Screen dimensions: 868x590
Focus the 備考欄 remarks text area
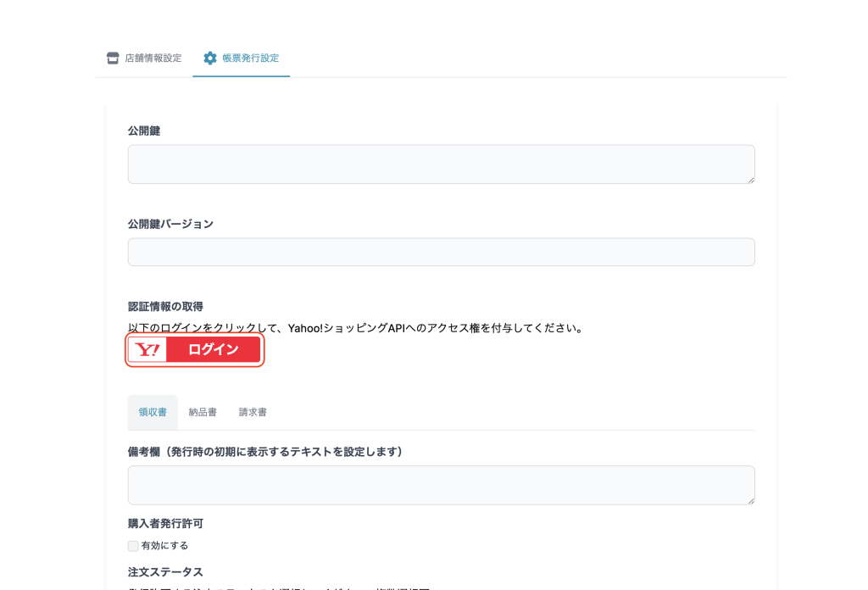pos(441,485)
